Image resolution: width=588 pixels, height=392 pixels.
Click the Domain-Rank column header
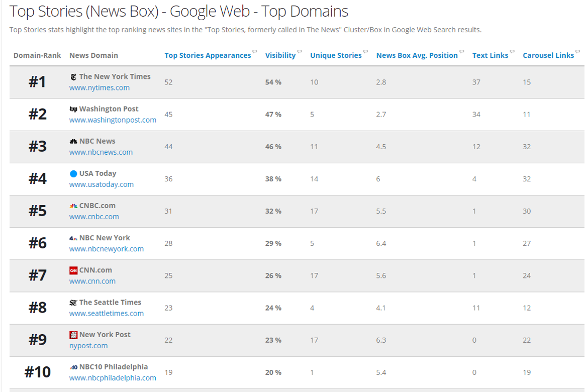click(37, 55)
